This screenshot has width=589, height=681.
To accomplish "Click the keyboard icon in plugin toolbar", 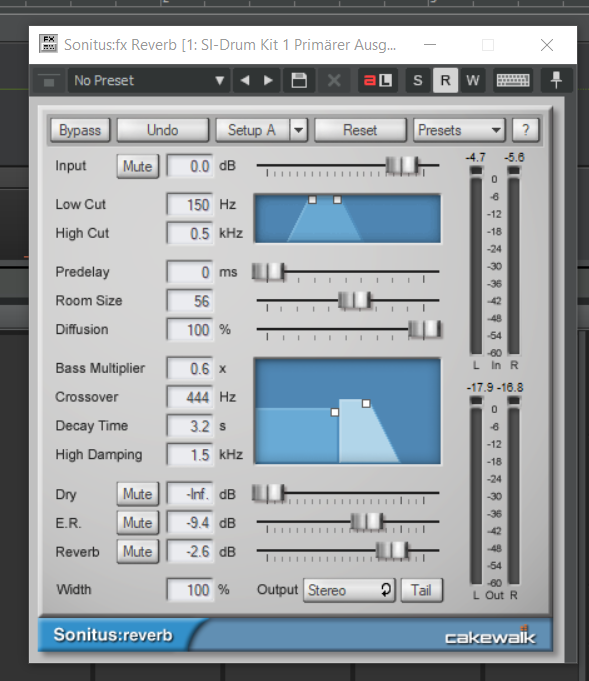I will point(513,80).
